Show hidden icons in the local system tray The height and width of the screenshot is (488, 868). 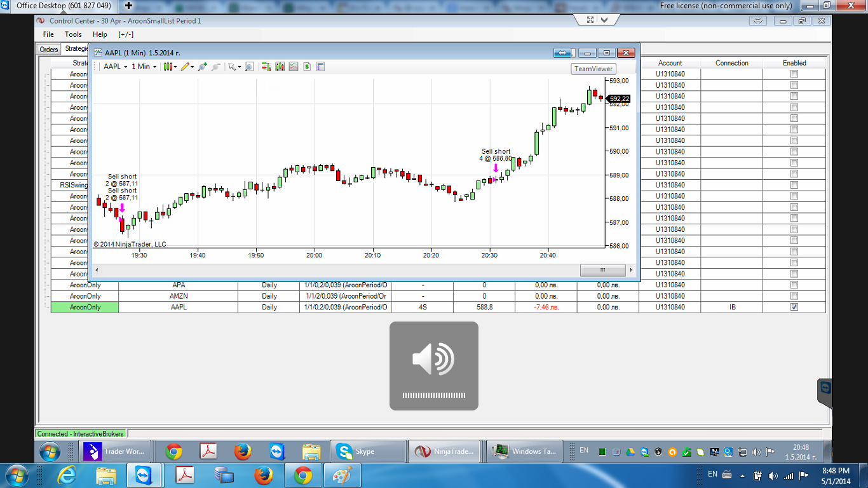pyautogui.click(x=743, y=475)
